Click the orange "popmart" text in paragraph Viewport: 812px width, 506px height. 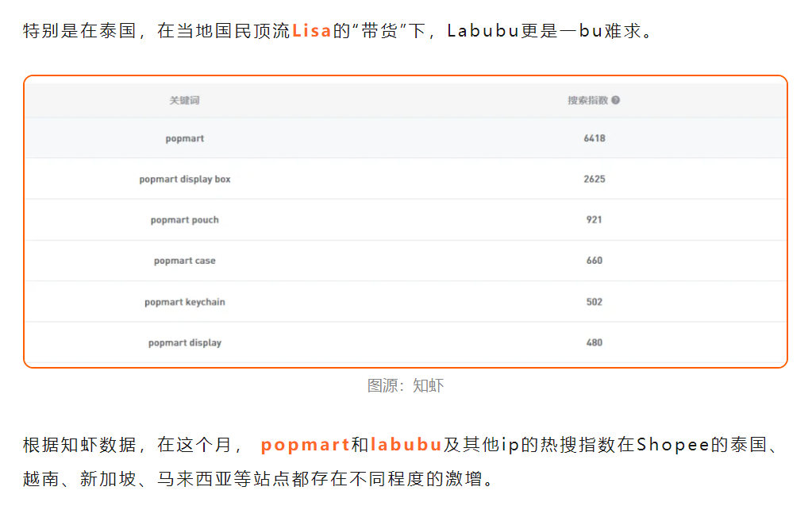click(305, 445)
